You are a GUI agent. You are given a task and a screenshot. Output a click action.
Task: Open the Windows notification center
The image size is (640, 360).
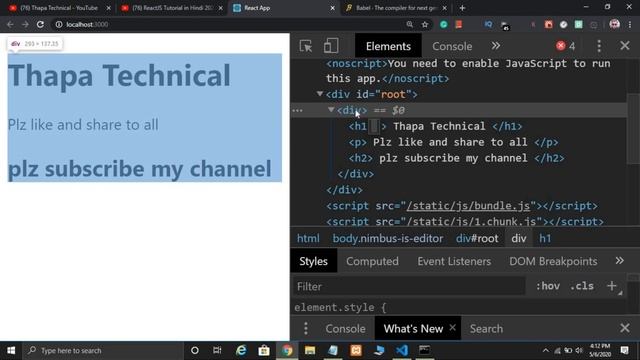tap(624, 350)
